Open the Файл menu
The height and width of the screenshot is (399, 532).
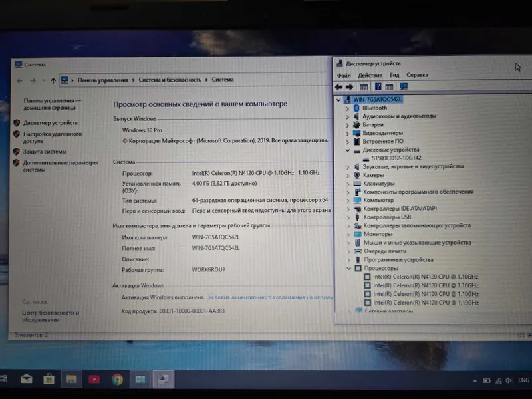[344, 75]
